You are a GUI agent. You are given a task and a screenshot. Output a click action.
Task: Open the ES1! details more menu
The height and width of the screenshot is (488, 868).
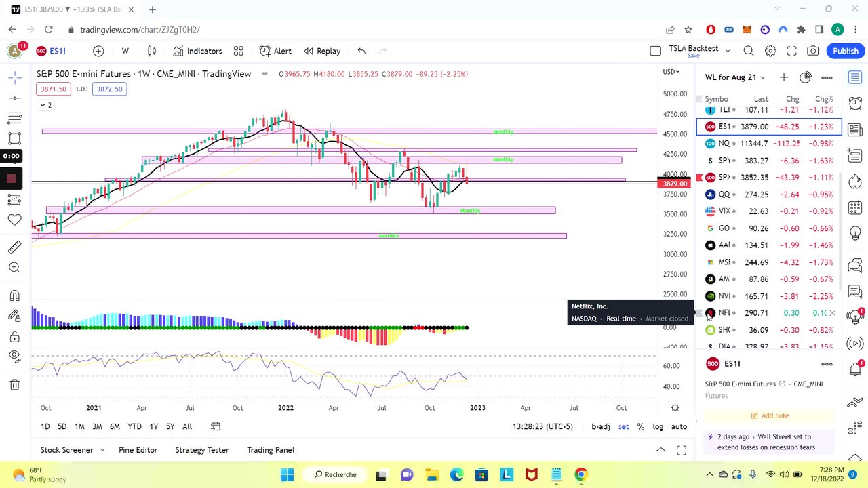point(827,364)
